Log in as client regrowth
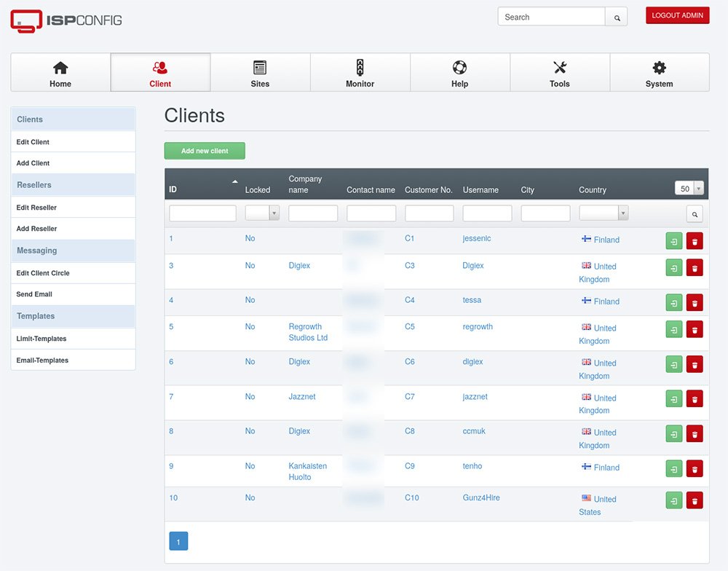This screenshot has height=571, width=728. click(673, 330)
